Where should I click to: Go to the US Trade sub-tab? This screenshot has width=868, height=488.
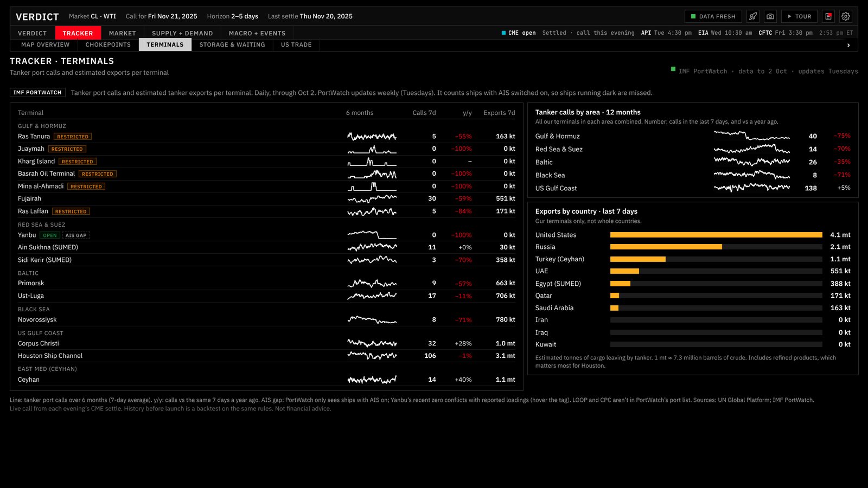point(296,45)
